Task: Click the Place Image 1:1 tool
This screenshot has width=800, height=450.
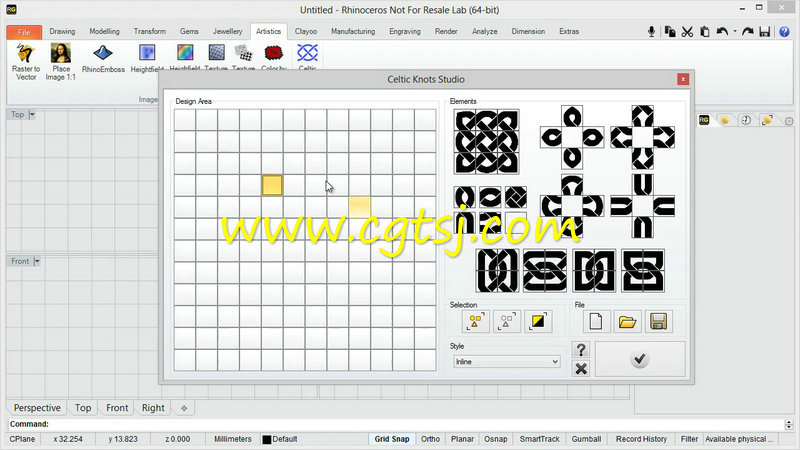Action: pos(61,62)
